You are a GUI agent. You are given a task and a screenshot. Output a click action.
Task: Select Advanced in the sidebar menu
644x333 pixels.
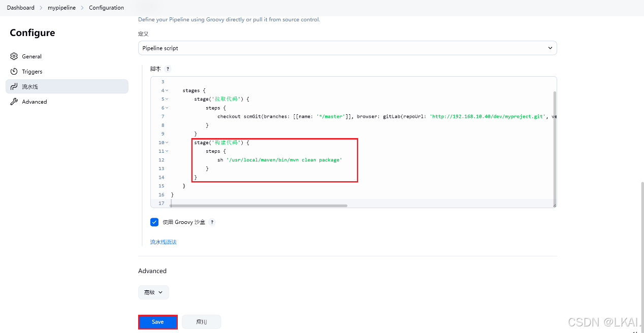pos(67,102)
